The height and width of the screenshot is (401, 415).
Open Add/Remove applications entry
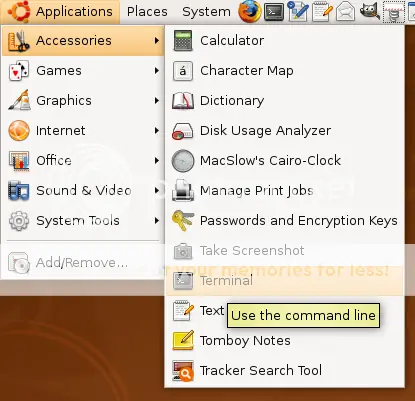[83, 263]
